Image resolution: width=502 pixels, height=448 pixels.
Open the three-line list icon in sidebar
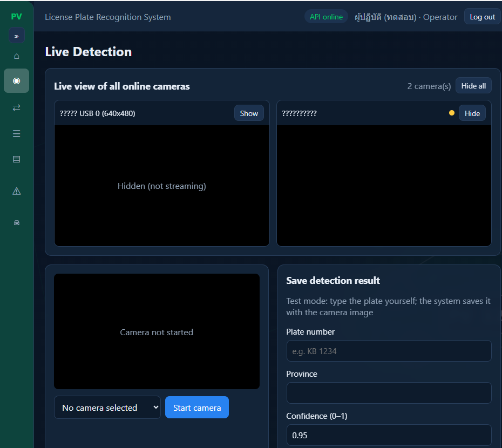[17, 133]
